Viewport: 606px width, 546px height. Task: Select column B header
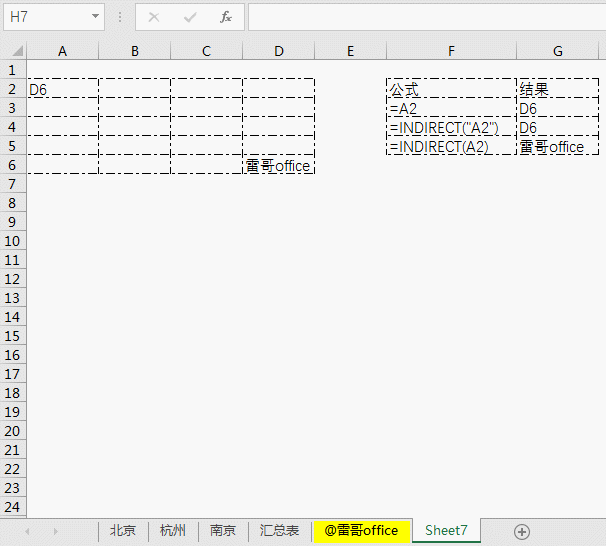(134, 51)
